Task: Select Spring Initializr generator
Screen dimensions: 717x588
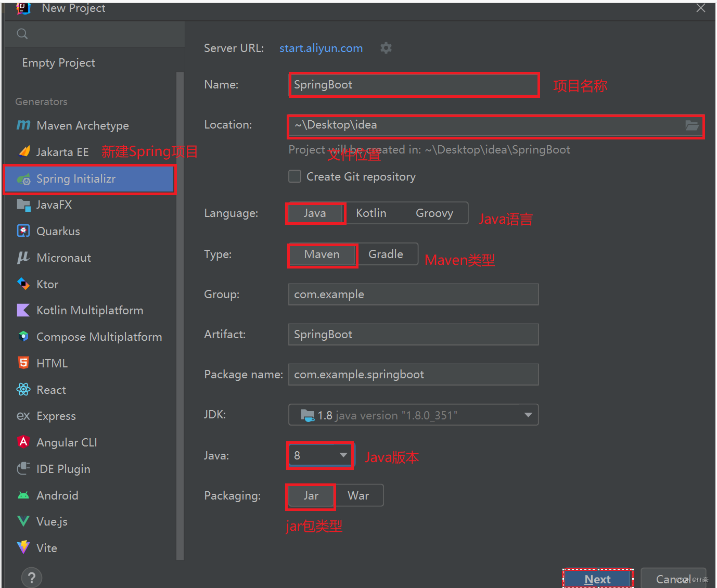Action: pos(89,179)
